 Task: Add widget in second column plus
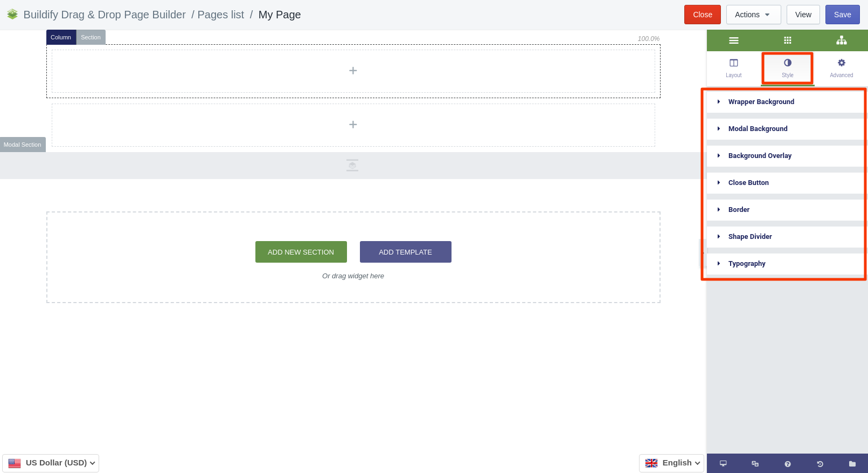coord(353,125)
